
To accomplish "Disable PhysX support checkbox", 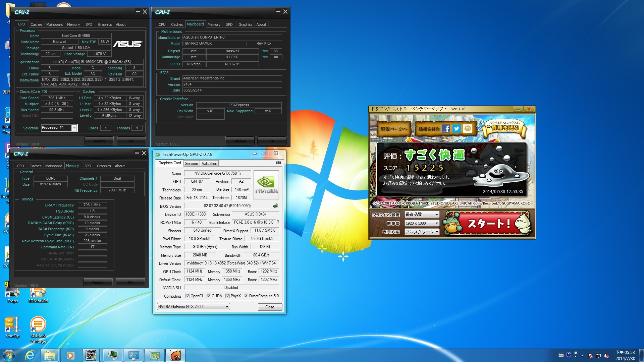I will [227, 296].
